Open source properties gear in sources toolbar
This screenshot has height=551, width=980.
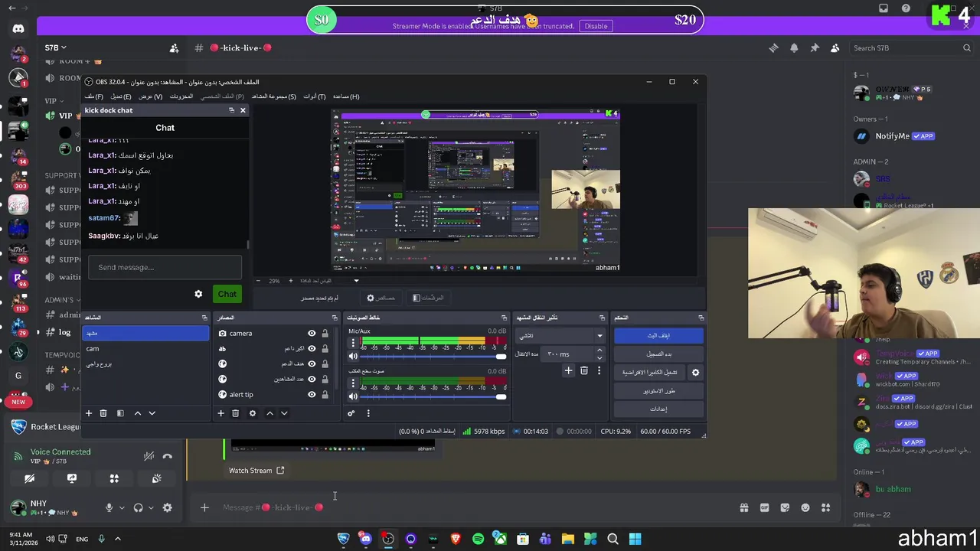click(x=252, y=413)
